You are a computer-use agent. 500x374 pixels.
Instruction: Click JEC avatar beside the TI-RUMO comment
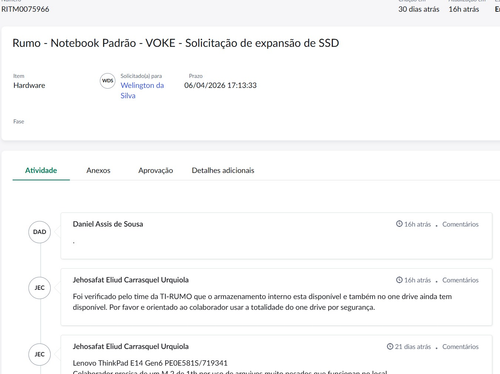point(40,288)
